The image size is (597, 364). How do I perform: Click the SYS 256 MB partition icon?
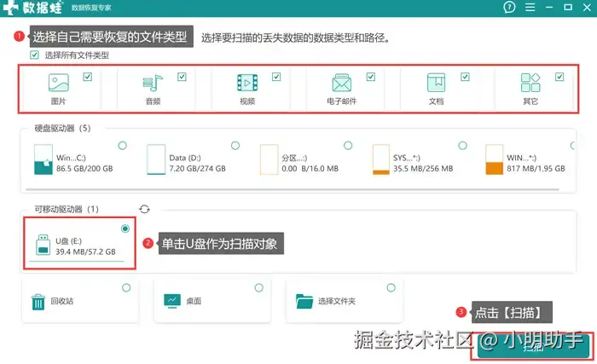381,159
